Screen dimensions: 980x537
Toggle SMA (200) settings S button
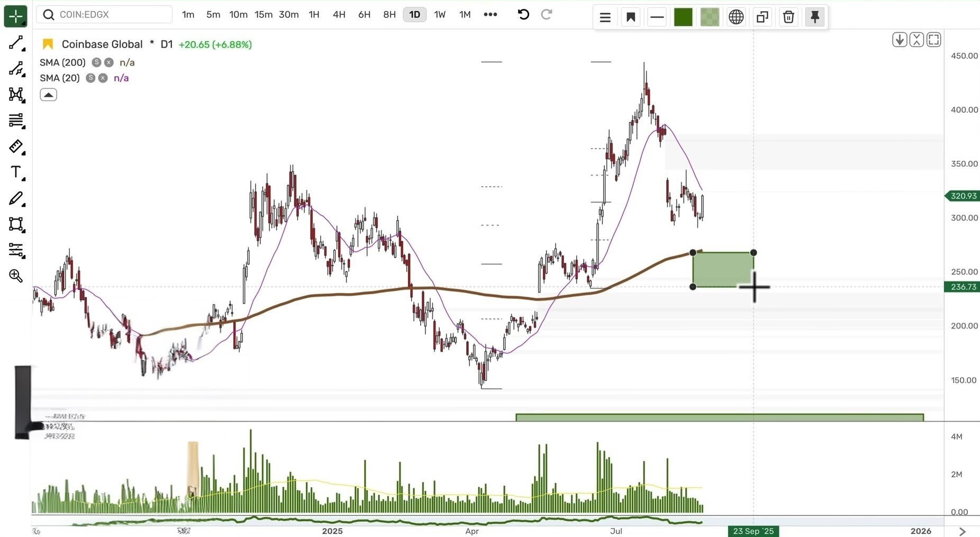click(x=96, y=62)
